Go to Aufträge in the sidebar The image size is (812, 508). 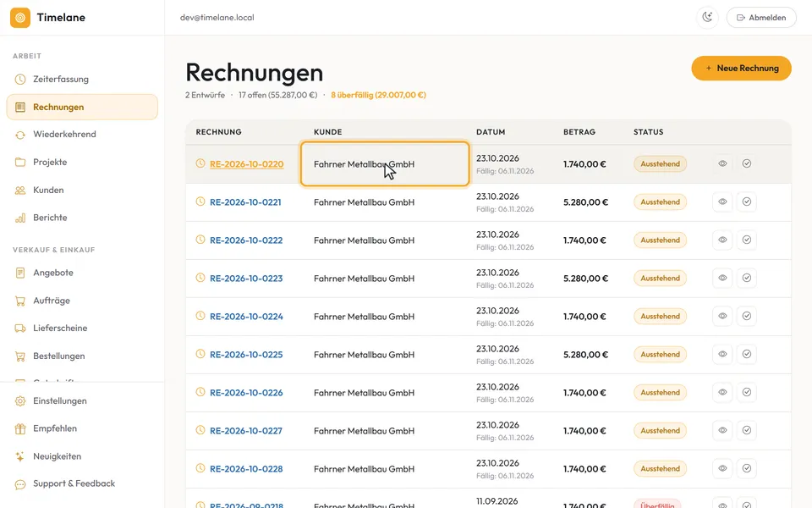(x=82, y=301)
